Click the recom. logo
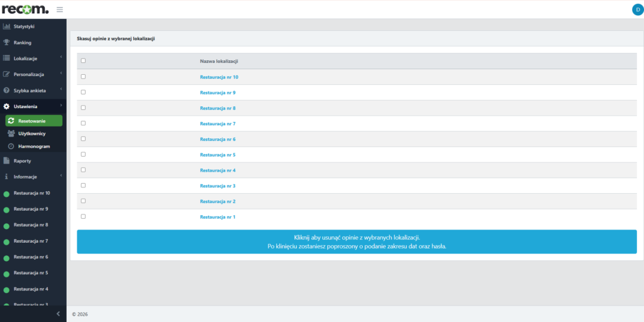Screen dimensions: 644x322 tap(25, 9)
